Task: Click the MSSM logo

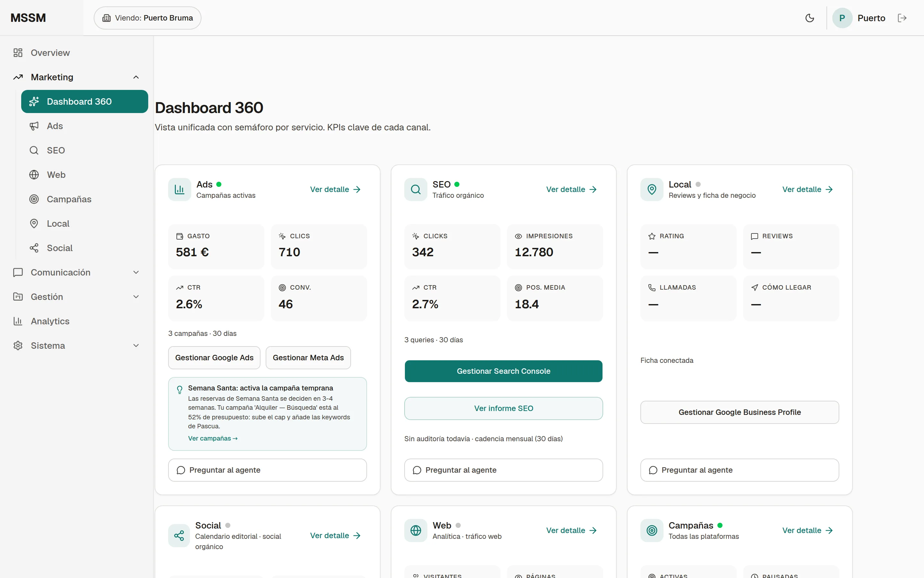Action: click(x=28, y=18)
